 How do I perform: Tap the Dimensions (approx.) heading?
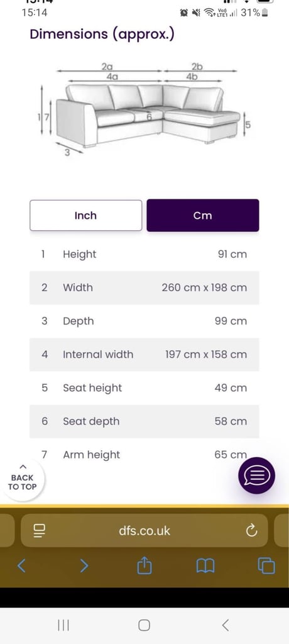click(102, 34)
